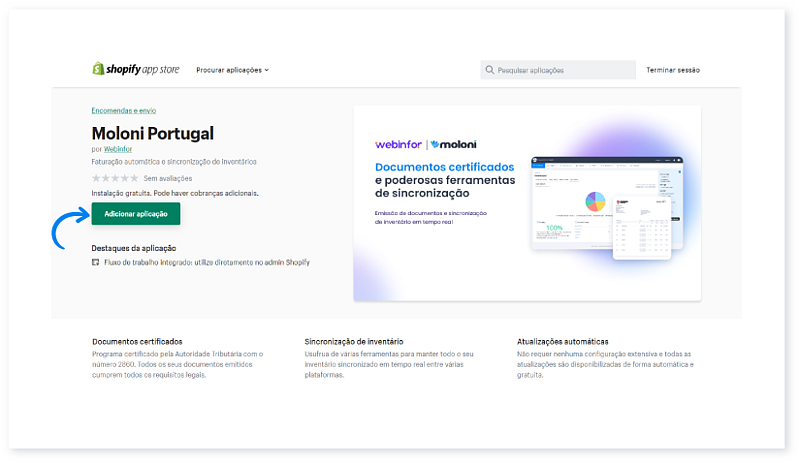The height and width of the screenshot is (463, 800).
Task: Focus the Pesquisar aplicações search field
Action: pos(558,70)
